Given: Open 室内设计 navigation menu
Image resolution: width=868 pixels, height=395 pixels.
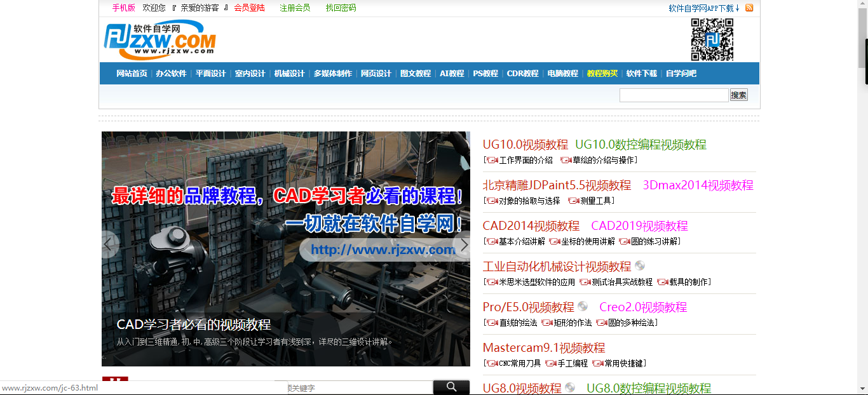Looking at the screenshot, I should click(250, 74).
